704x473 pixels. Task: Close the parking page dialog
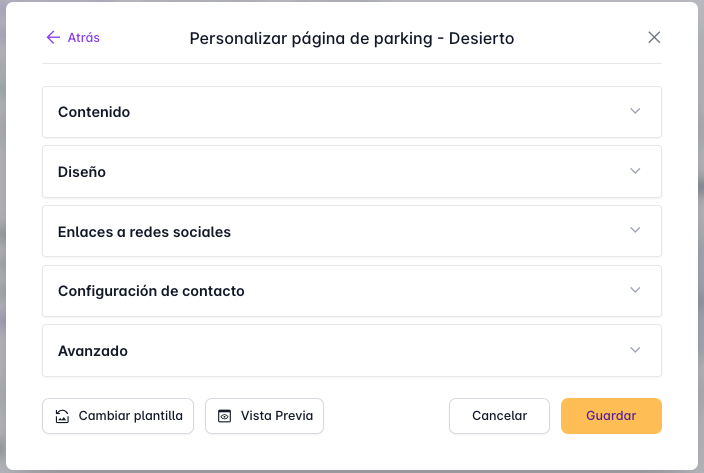click(x=654, y=38)
